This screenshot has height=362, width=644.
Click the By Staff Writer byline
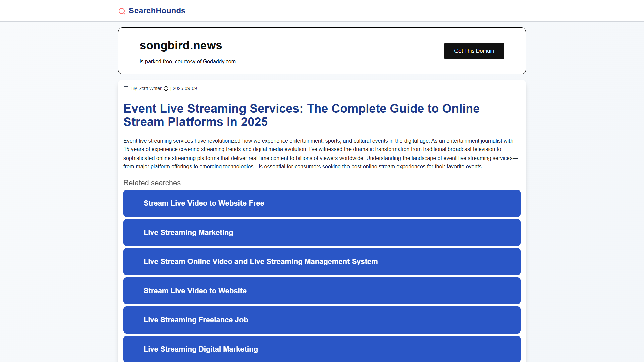point(147,88)
